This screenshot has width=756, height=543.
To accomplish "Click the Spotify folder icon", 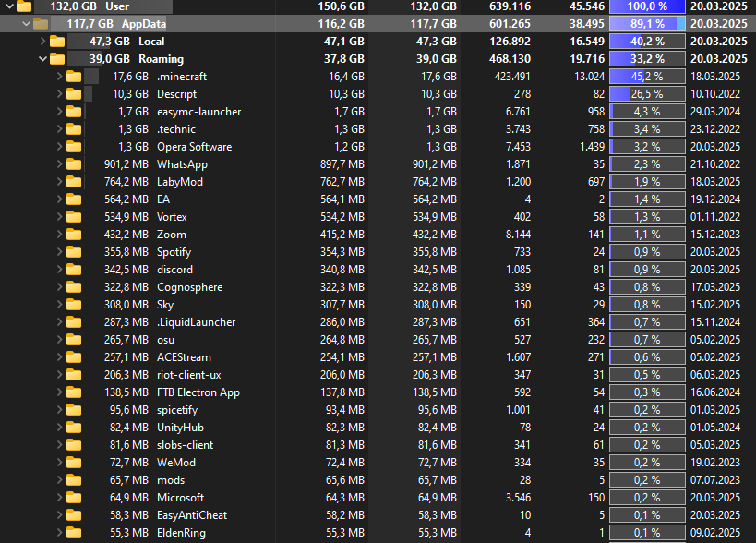I will [74, 252].
